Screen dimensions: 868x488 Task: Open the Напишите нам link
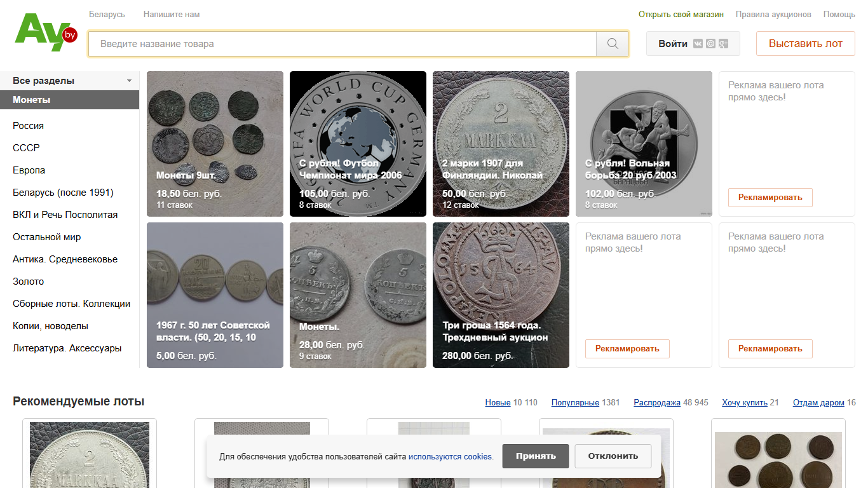(172, 14)
